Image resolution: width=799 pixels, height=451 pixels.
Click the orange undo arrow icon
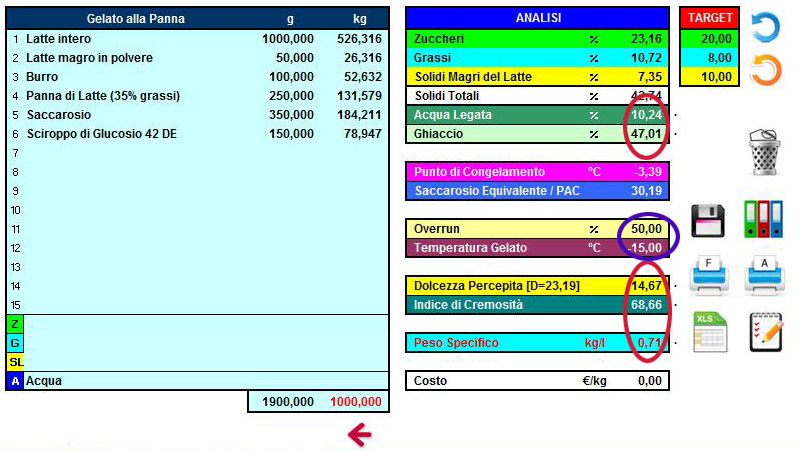765,72
